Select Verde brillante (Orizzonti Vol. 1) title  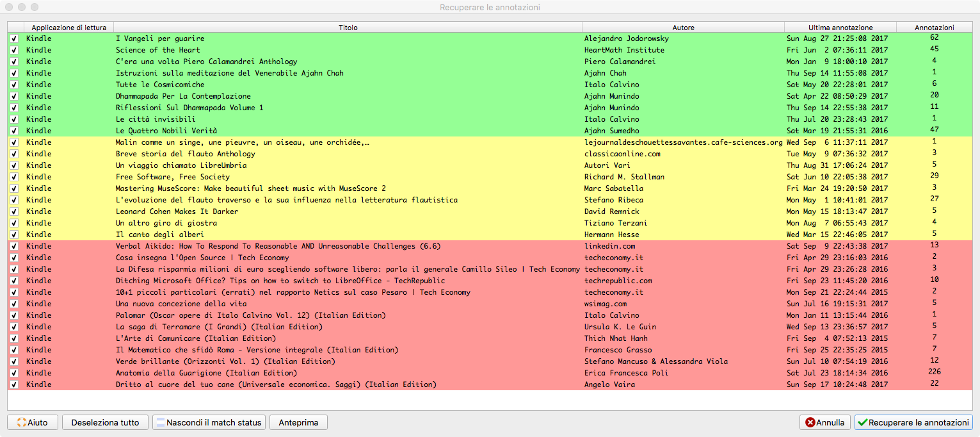225,361
